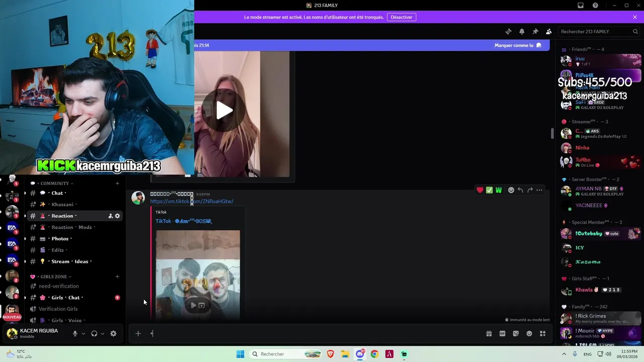Viewport: 644px width, 362px height.
Task: Click the plus attachment button in message bar
Action: [x=138, y=333]
